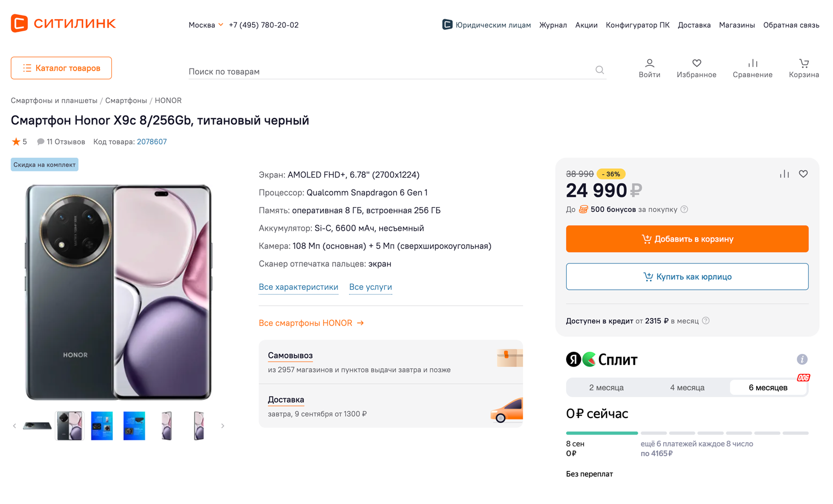The width and height of the screenshot is (833, 504).
Task: Open the Каталог товаров menu
Action: [61, 68]
